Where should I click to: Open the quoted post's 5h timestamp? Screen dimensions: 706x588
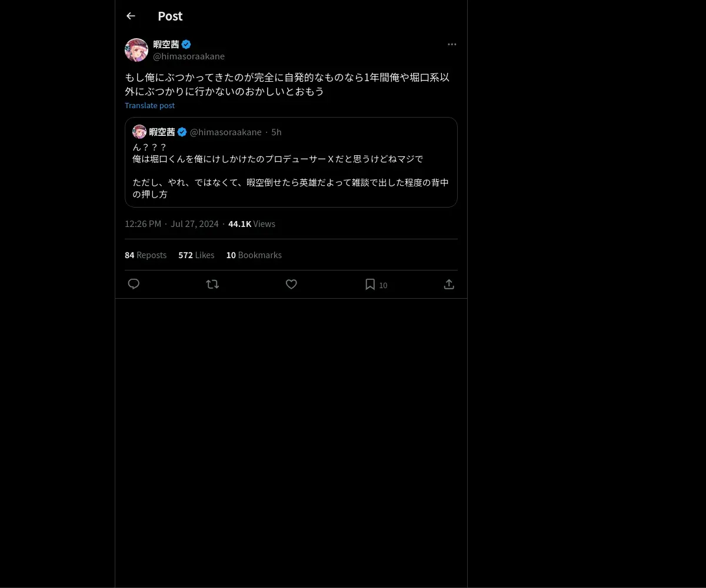(x=276, y=132)
